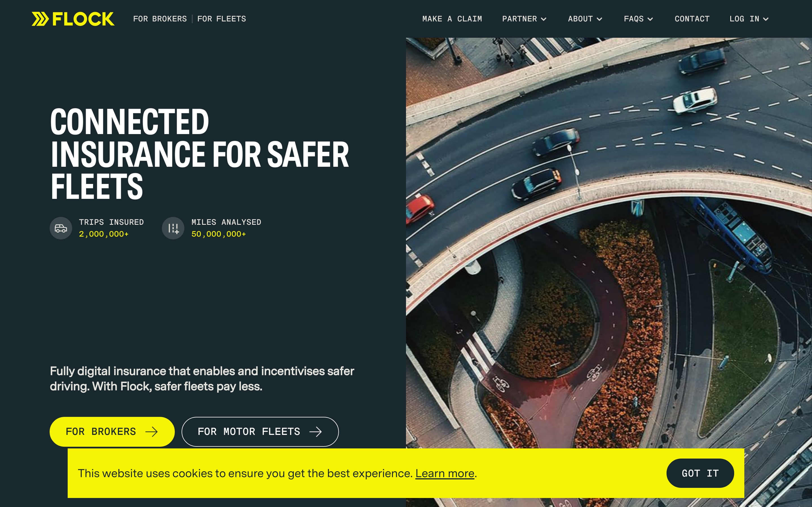Click the Connected Insurance headline text
812x507 pixels.
[200, 154]
